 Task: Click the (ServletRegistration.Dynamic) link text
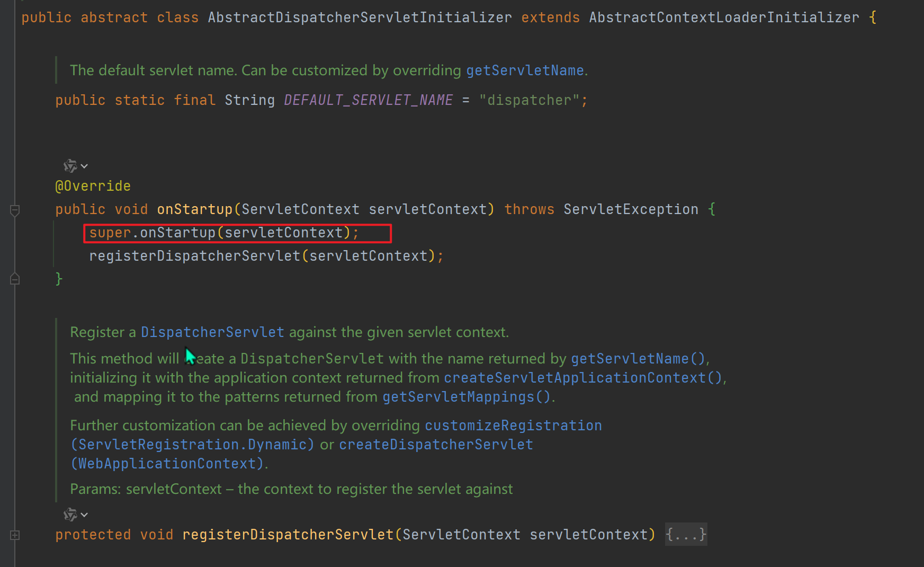(192, 445)
